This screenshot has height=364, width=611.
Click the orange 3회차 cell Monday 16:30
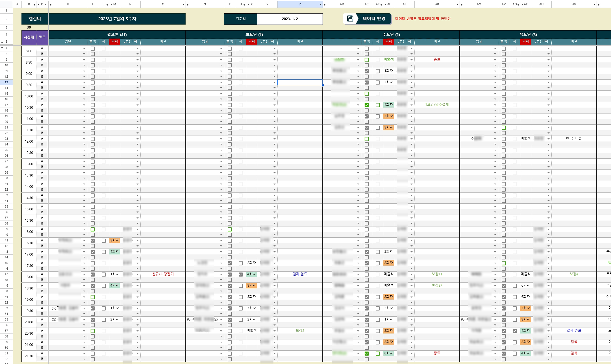[x=114, y=240]
